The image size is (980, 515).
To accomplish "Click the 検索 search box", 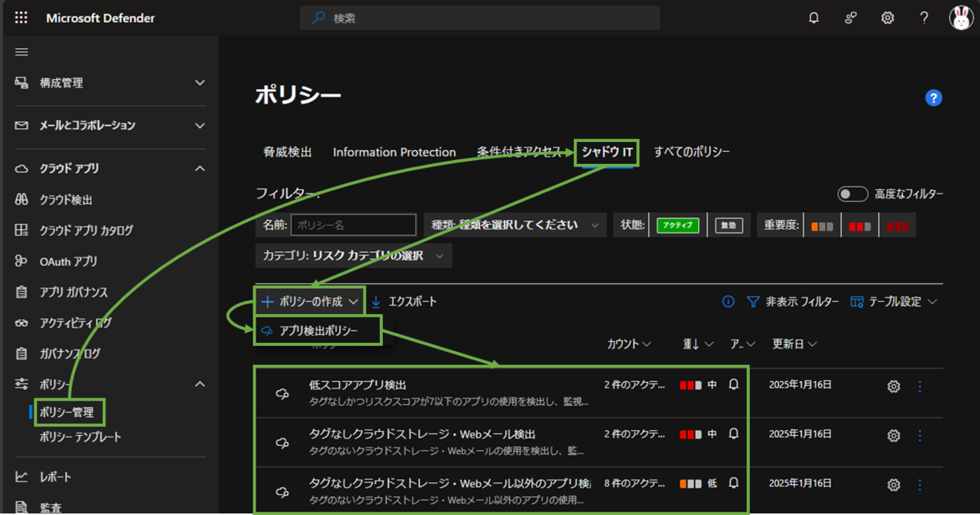I will tap(479, 18).
